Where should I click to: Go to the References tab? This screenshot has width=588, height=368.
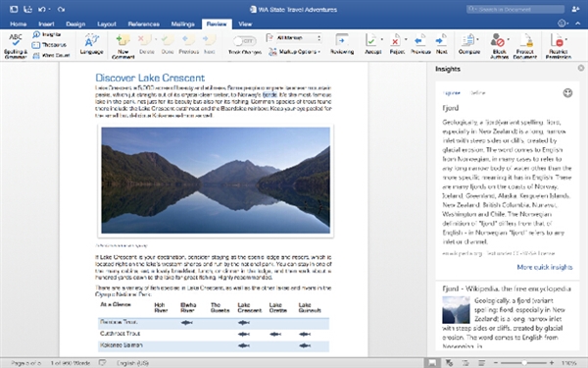click(144, 24)
